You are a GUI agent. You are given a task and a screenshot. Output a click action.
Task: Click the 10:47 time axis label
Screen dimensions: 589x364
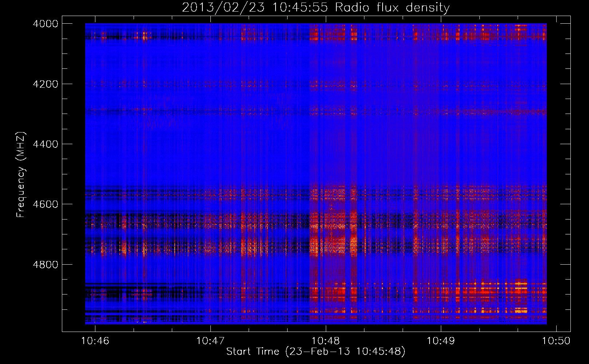(210, 341)
